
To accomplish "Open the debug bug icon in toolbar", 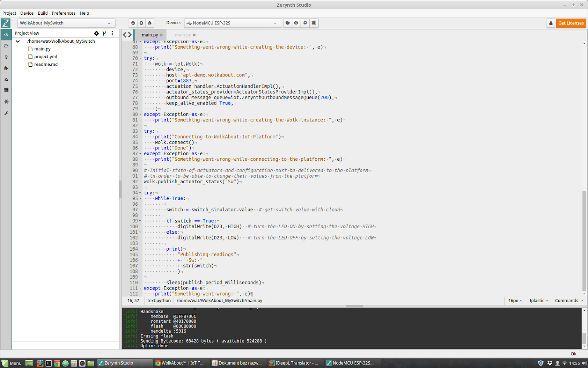I will [150, 23].
